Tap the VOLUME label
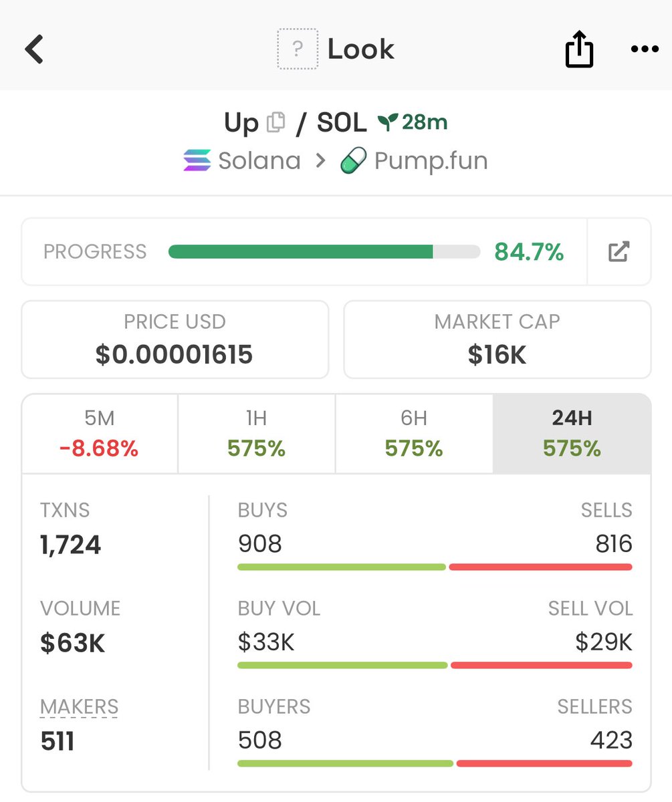This screenshot has height=802, width=672. (80, 608)
